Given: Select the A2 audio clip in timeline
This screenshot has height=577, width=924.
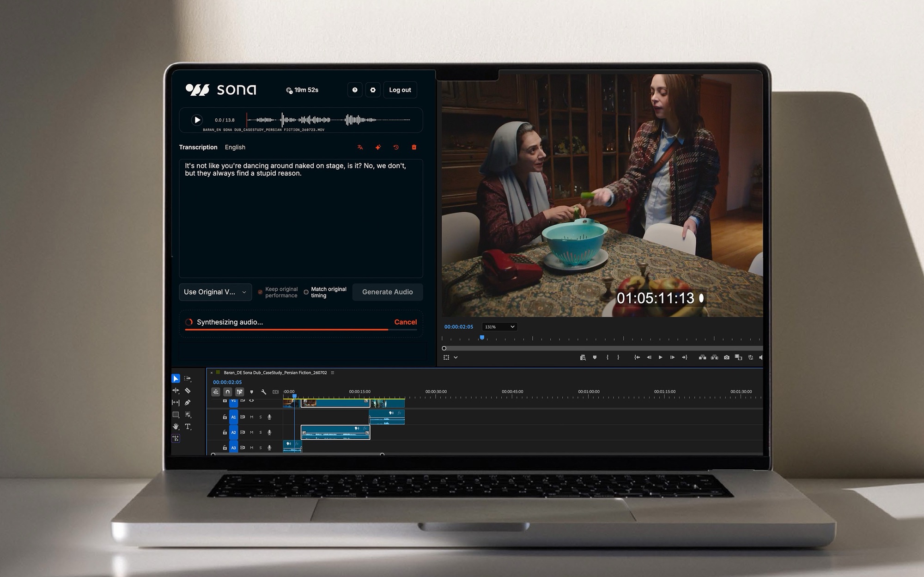Looking at the screenshot, I should [335, 433].
